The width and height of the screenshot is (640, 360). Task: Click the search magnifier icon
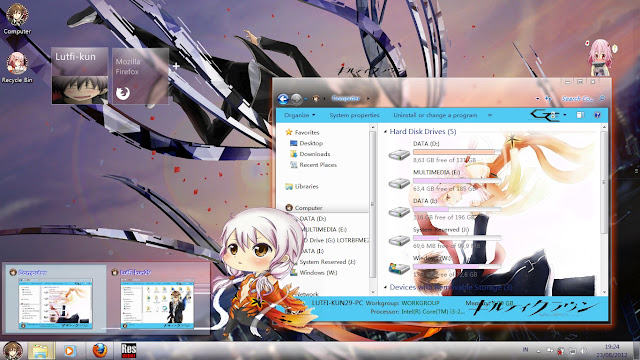[602, 98]
